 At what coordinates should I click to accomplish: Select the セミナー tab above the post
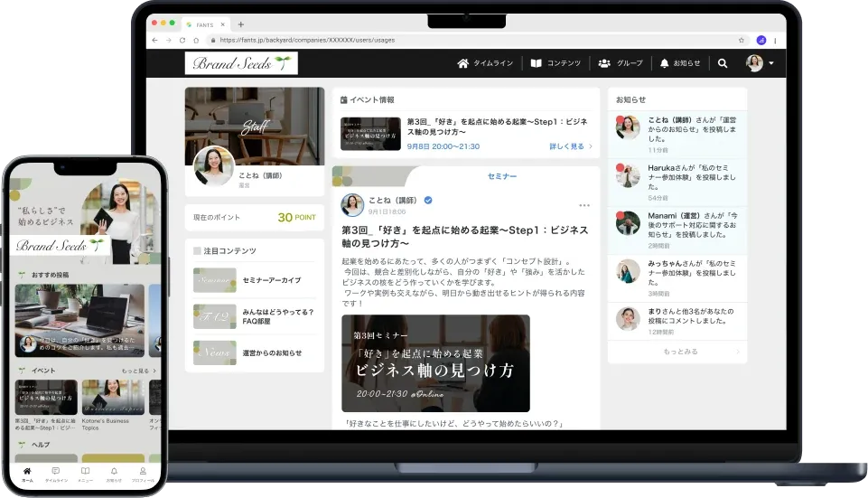coord(502,176)
